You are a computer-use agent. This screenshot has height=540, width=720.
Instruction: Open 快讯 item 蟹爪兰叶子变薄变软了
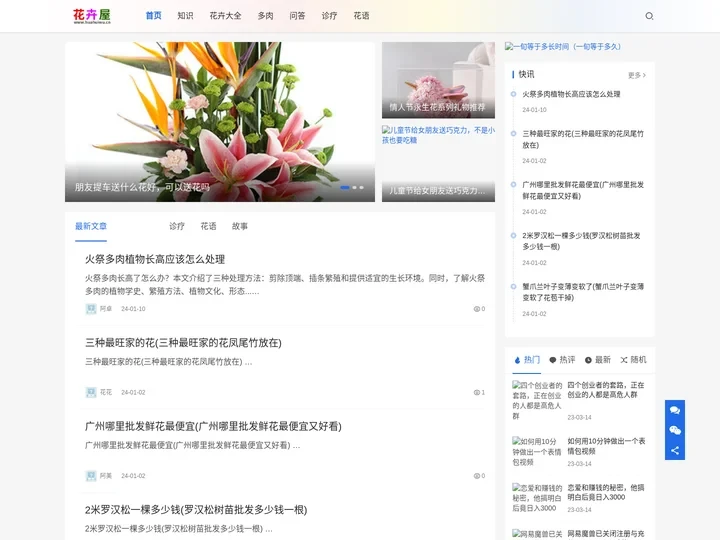[x=583, y=292]
